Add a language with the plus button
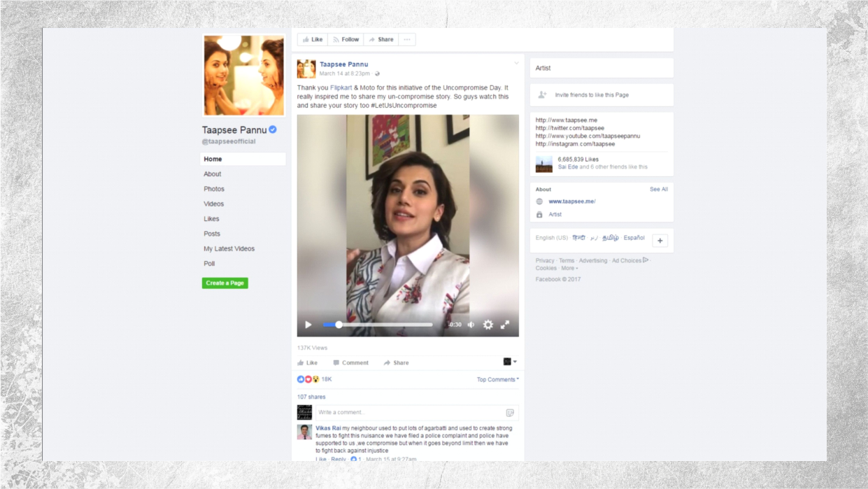This screenshot has width=868, height=489. [x=660, y=241]
